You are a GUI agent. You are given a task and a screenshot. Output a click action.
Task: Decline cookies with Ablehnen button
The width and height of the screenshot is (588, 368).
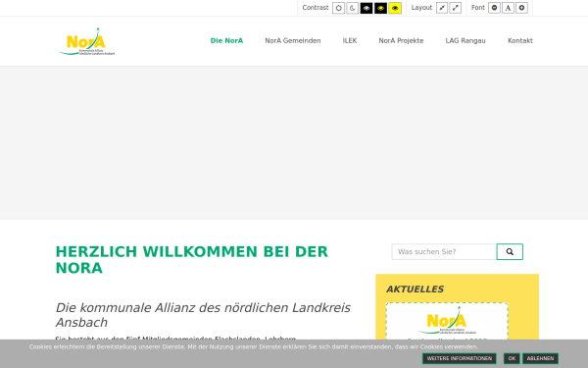540,358
